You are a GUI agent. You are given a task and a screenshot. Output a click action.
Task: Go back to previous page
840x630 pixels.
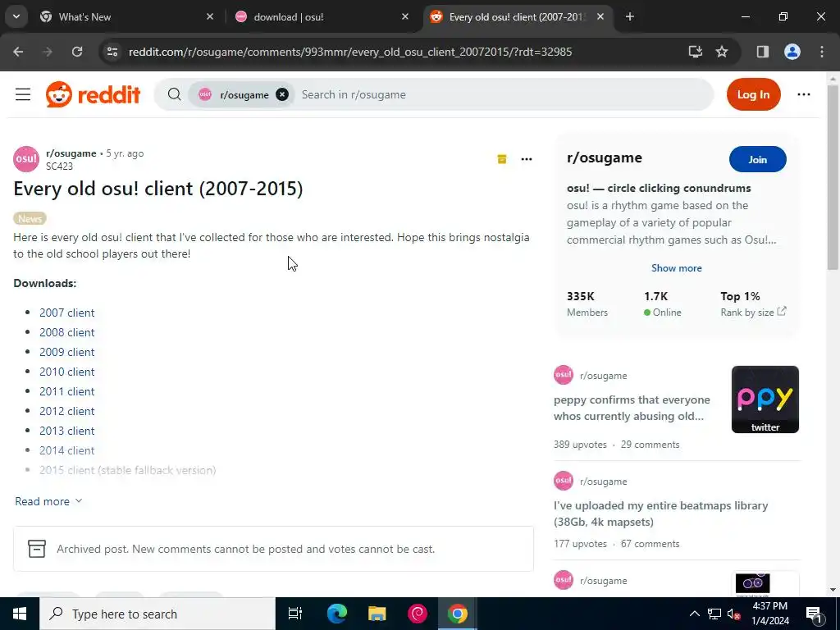click(x=18, y=52)
